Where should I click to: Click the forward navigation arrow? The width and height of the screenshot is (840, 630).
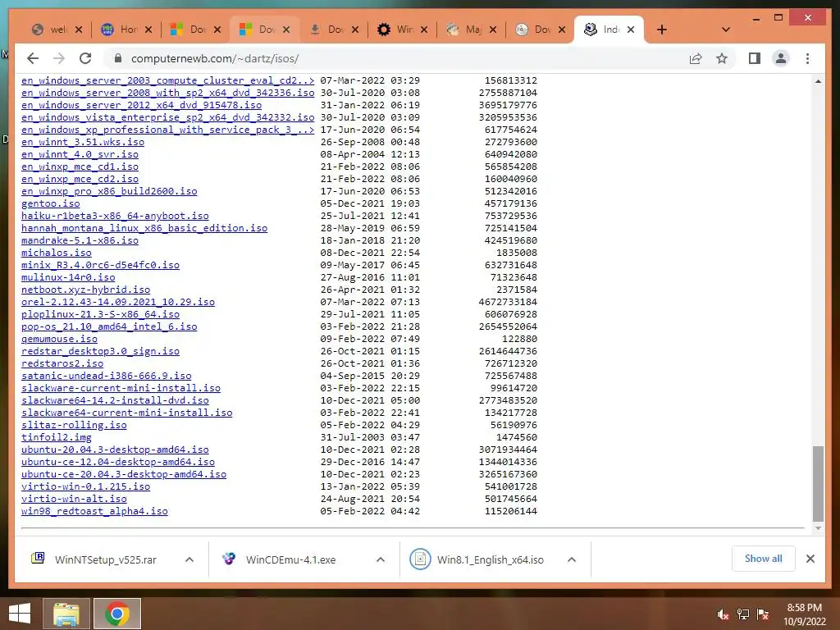(59, 58)
